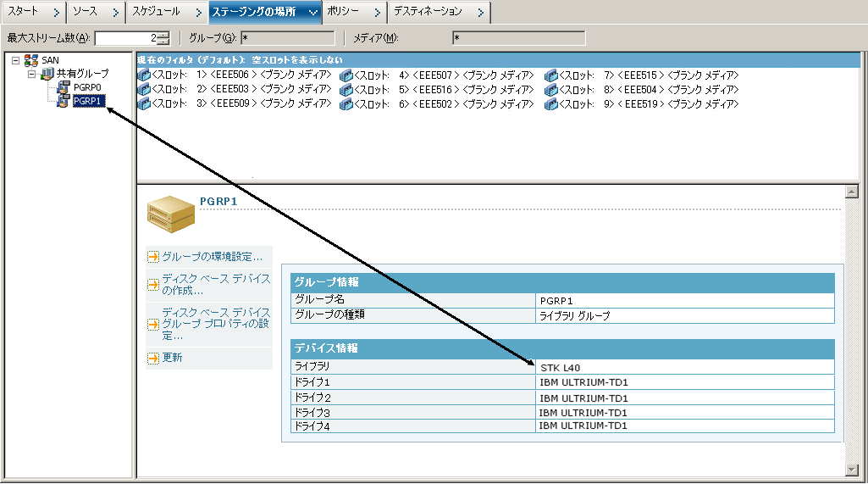The height and width of the screenshot is (484, 868).
Task: Click the slot 1 EEE506 media icon
Action: (143, 75)
